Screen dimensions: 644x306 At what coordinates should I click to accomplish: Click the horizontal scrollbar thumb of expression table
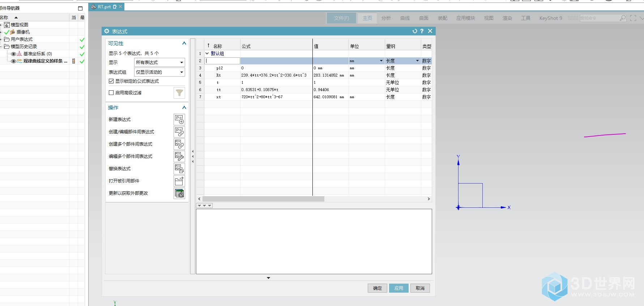point(263,199)
